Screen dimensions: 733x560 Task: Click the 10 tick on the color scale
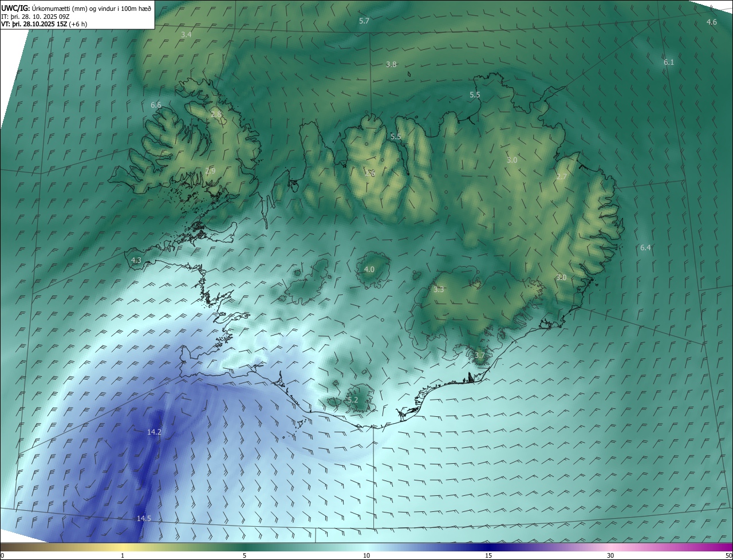coord(366,555)
